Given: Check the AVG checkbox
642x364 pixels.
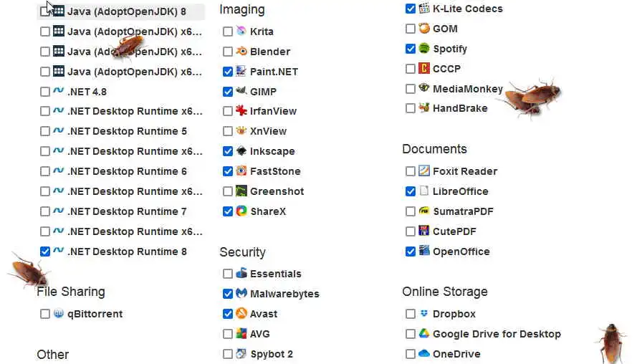Looking at the screenshot, I should (228, 334).
